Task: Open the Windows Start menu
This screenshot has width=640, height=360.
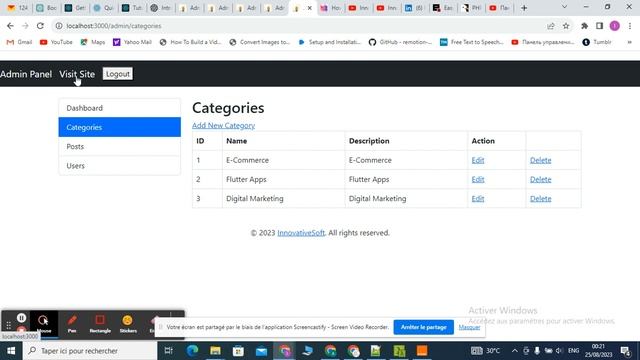Action: coord(11,351)
